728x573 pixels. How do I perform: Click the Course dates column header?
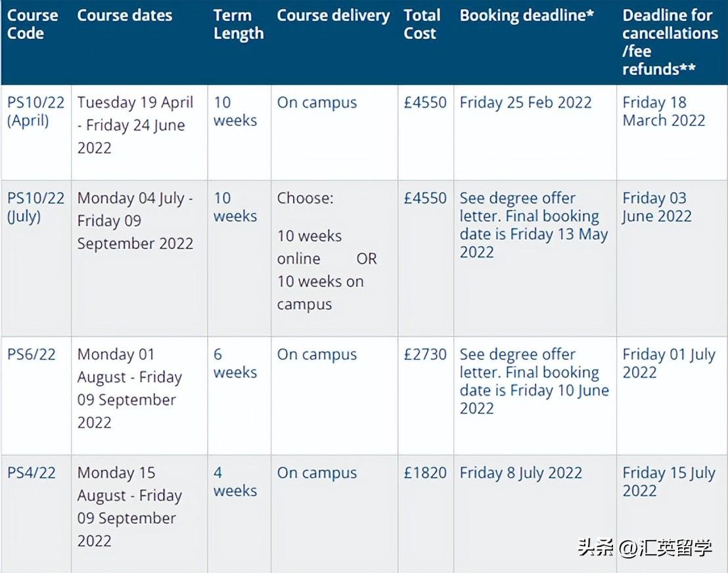(125, 16)
